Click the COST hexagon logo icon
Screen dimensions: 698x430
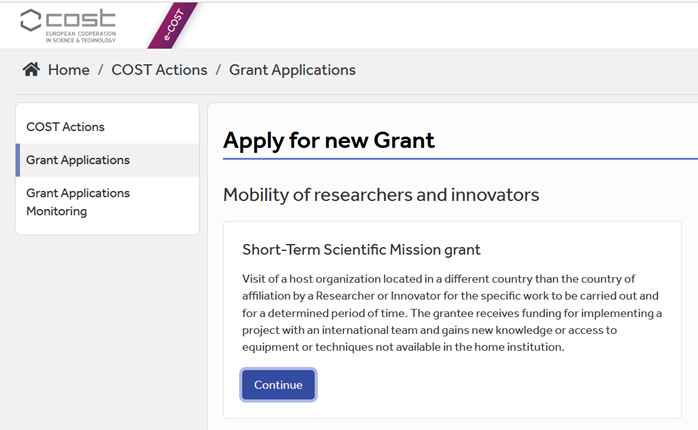pos(30,20)
